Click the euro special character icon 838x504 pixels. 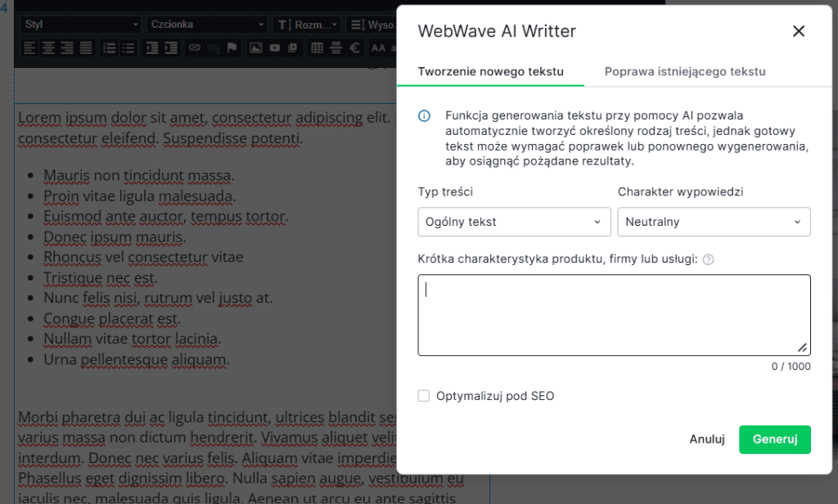pyautogui.click(x=354, y=47)
